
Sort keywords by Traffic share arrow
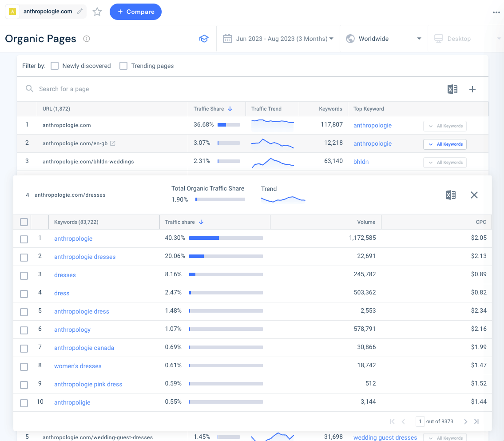pos(201,222)
